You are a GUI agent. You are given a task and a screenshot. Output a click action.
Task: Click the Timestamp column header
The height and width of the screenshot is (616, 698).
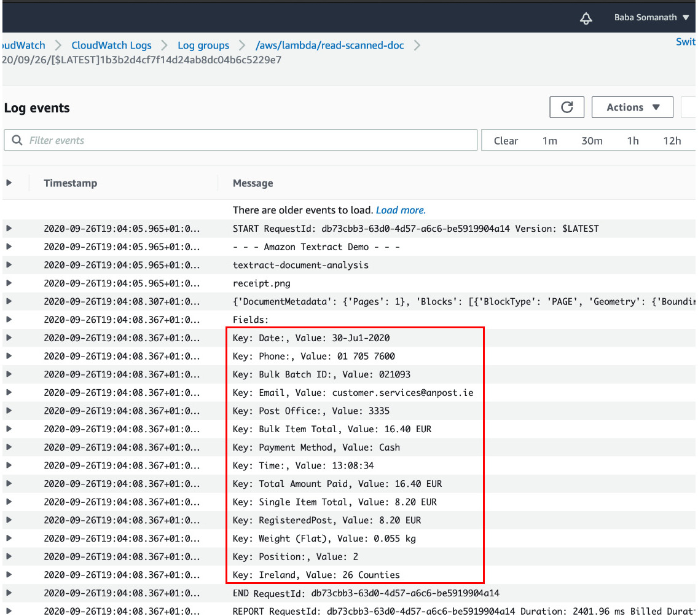[70, 183]
